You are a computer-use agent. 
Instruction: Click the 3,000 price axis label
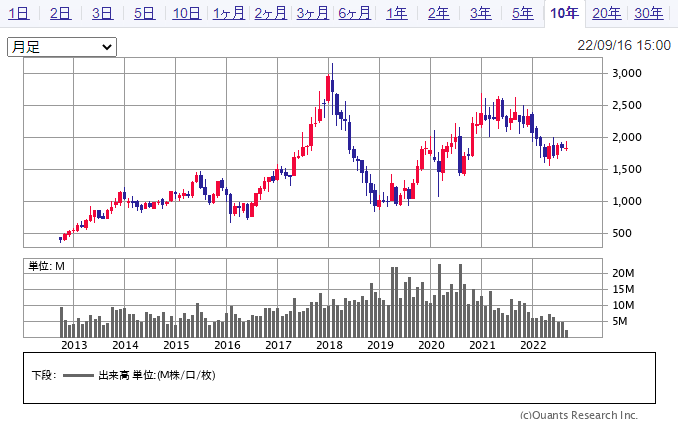627,73
